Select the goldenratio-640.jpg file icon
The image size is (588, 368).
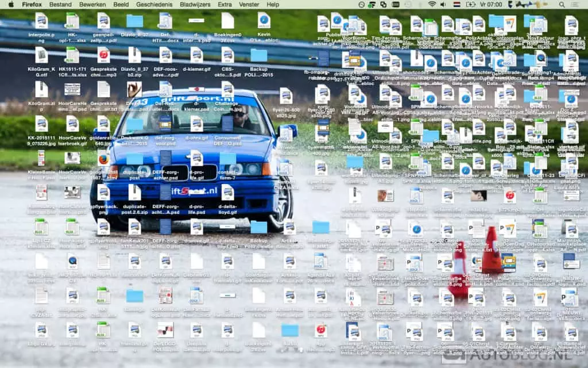pyautogui.click(x=103, y=124)
